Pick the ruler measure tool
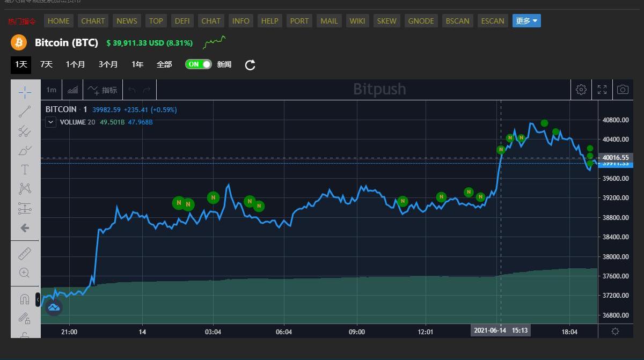This screenshot has width=644, height=360. [25, 253]
